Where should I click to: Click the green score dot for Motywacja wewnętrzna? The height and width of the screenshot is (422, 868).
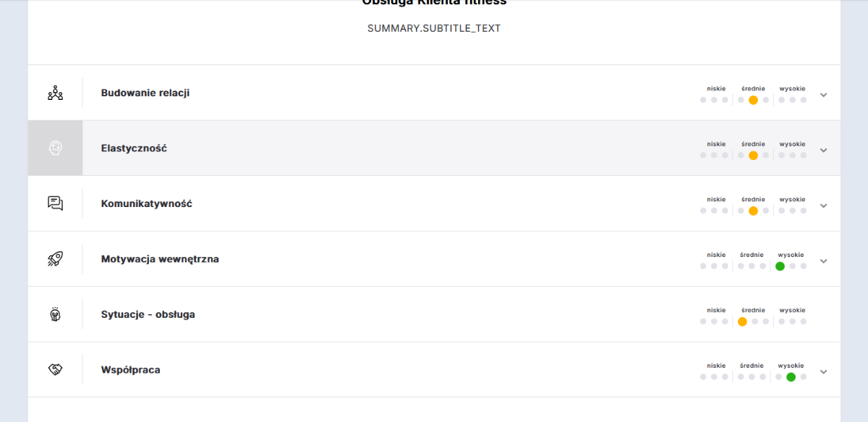pyautogui.click(x=780, y=266)
